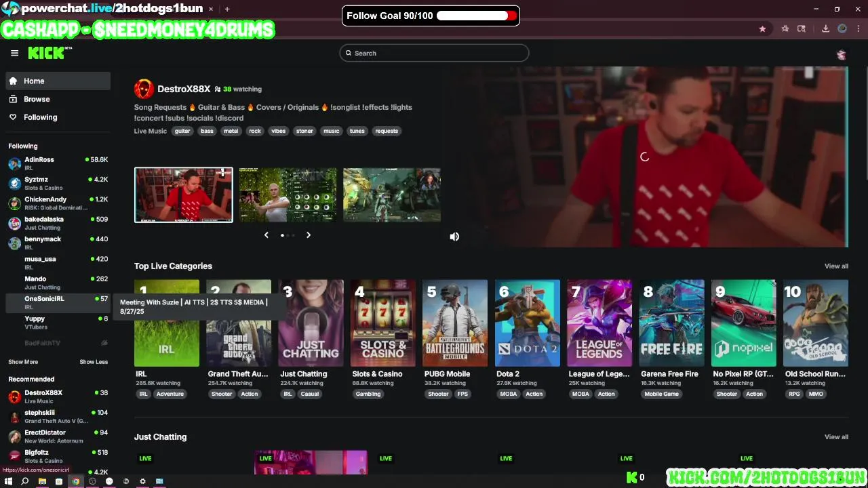The image size is (868, 488).
Task: Open File Explorer from taskbar
Action: point(42,481)
